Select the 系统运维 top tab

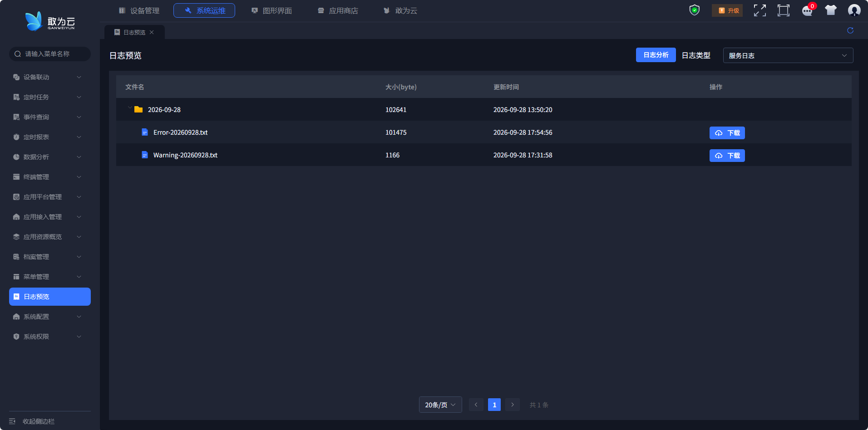click(204, 10)
